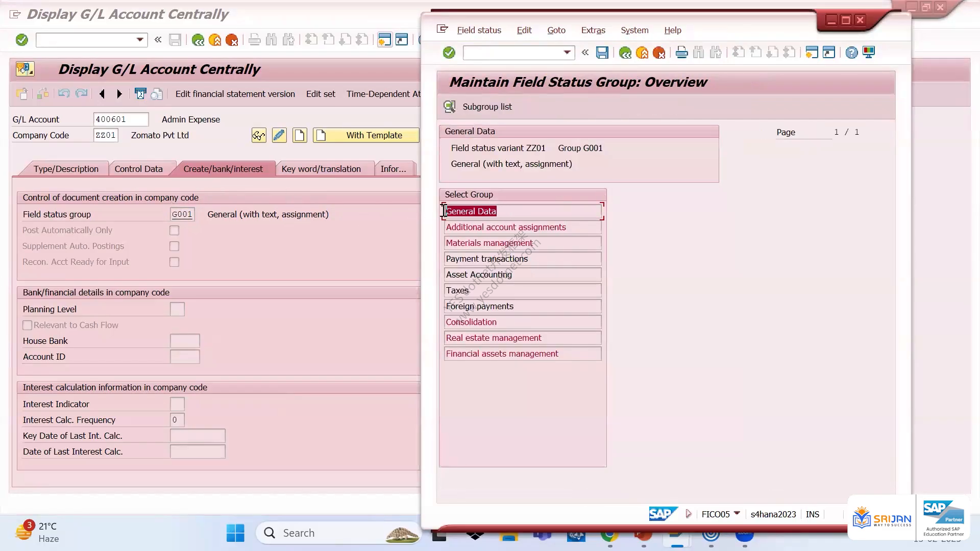The image size is (980, 551).
Task: Click Print icon in Field Status window
Action: click(x=681, y=53)
